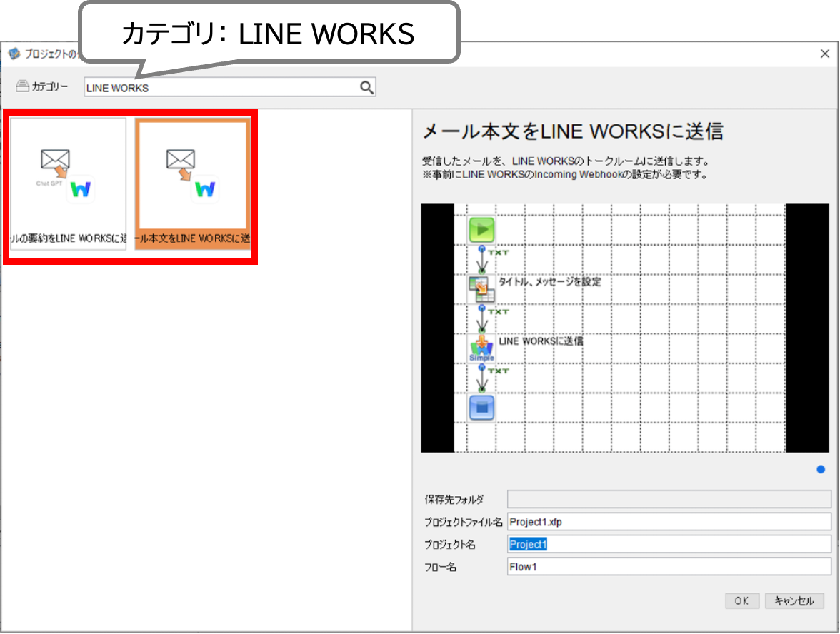The image size is (840, 634).
Task: Click the mapper icon labeled タイトル、メッセージを設定
Action: [x=481, y=289]
